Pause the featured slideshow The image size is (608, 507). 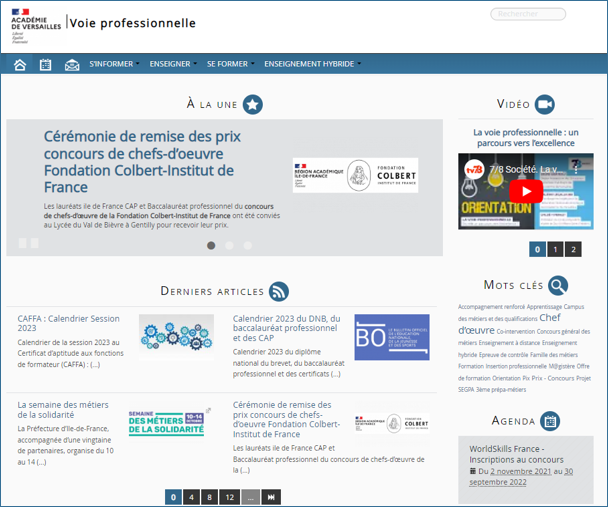(x=29, y=243)
